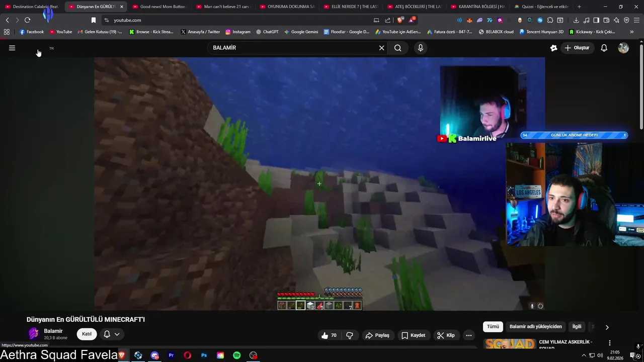Switch to Destination Calabria browser tab
This screenshot has height=362, width=644.
pyautogui.click(x=32, y=7)
